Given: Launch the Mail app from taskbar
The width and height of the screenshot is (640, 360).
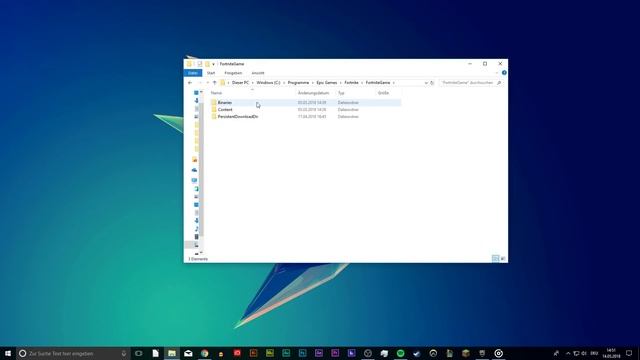Looking at the screenshot, I should 188,353.
